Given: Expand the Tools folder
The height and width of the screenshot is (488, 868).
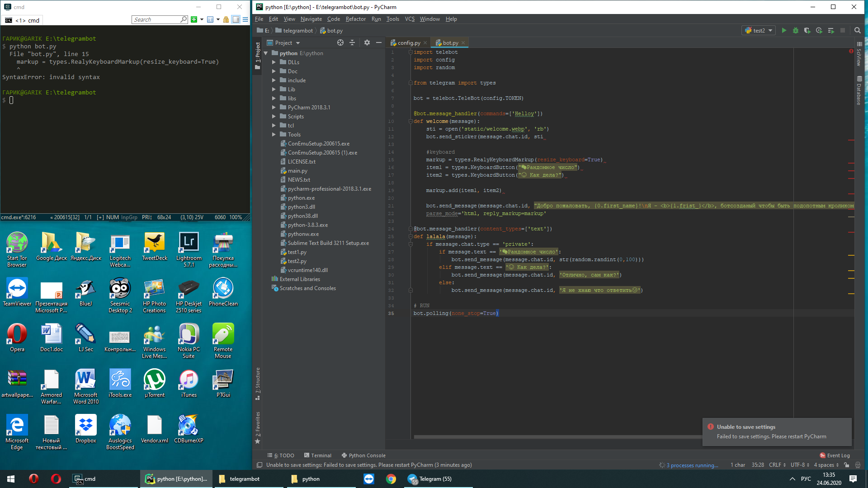Looking at the screenshot, I should pyautogui.click(x=274, y=135).
